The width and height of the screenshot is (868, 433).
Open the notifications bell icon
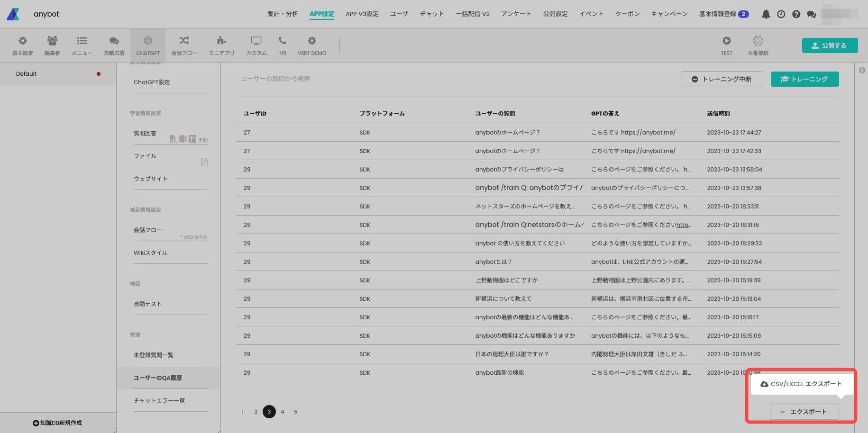tap(766, 14)
